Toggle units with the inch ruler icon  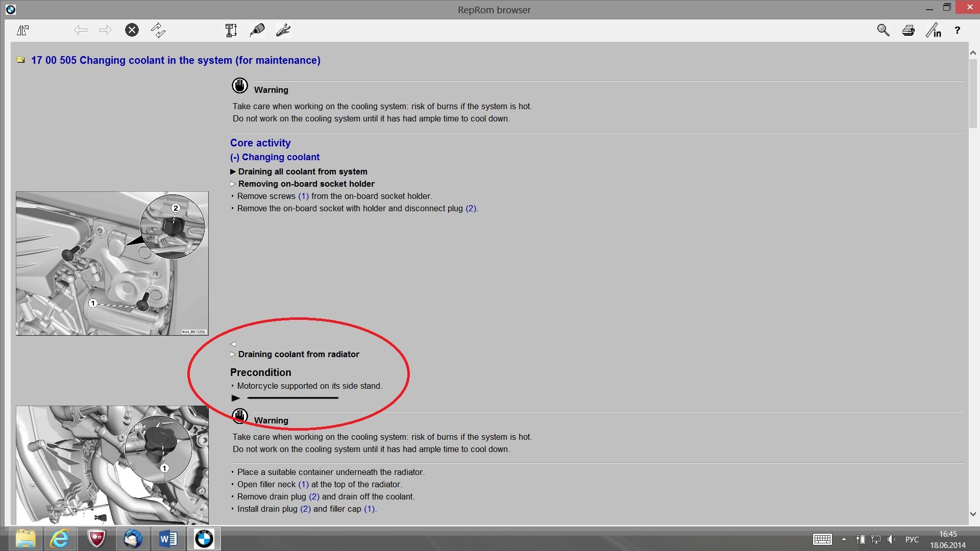[x=934, y=31]
